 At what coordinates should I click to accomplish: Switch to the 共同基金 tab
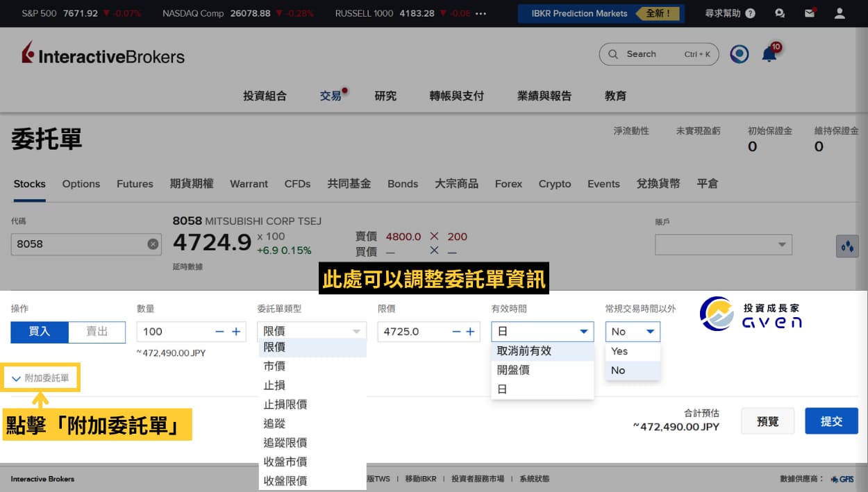click(349, 184)
